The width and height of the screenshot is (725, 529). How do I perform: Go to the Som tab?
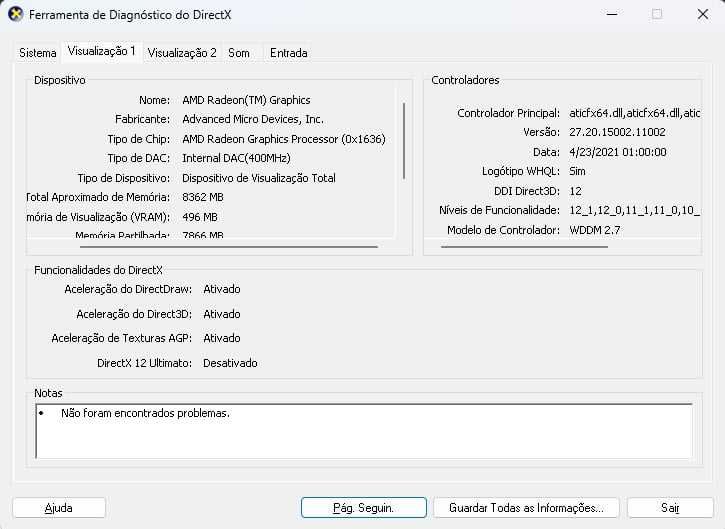pyautogui.click(x=239, y=53)
